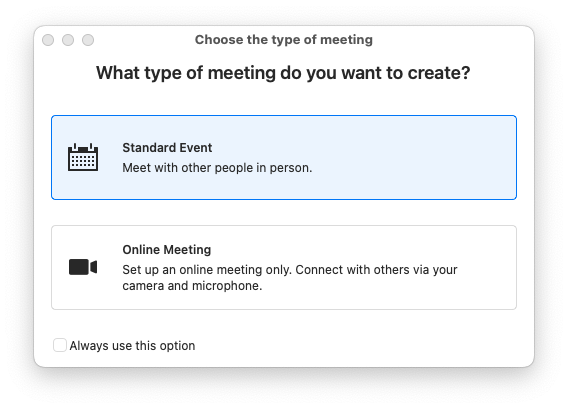
Task: Click the gap between the two meeting option cards
Action: [x=284, y=213]
